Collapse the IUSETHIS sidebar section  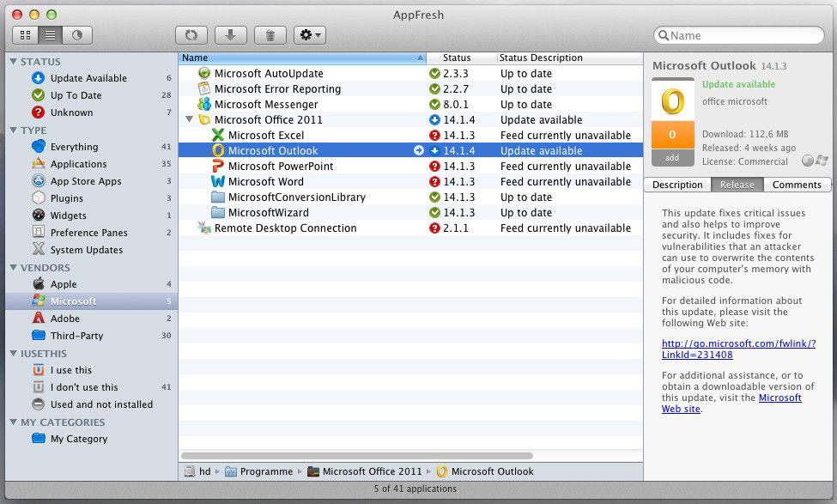pos(14,354)
